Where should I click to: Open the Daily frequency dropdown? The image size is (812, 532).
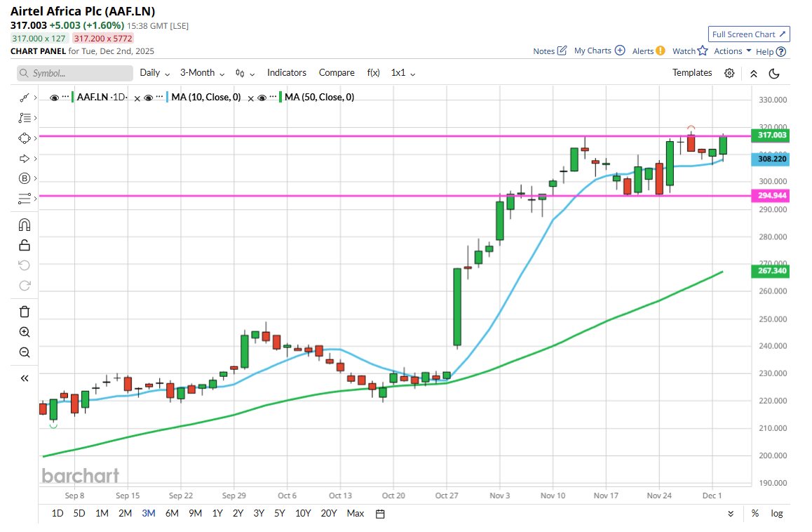(154, 73)
